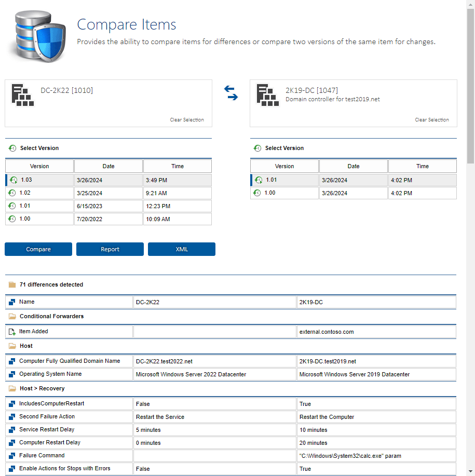The width and height of the screenshot is (475, 476).
Task: Select version 1.00 row of 2K19-DC
Action: coord(353,193)
